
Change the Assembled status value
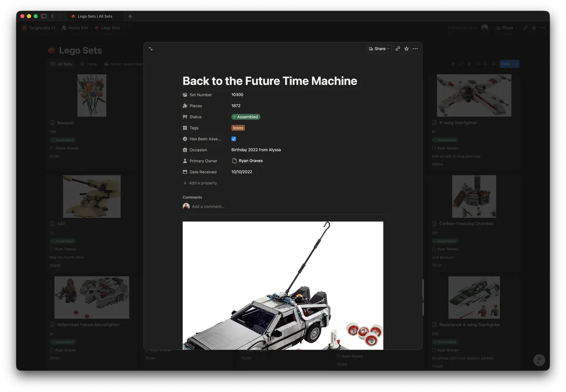point(246,117)
